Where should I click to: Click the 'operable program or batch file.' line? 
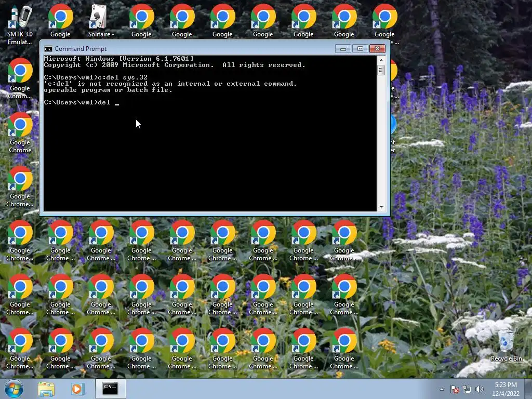(x=108, y=90)
